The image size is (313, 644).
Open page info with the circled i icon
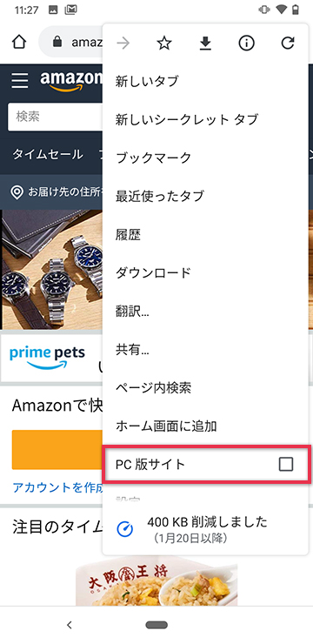point(247,44)
